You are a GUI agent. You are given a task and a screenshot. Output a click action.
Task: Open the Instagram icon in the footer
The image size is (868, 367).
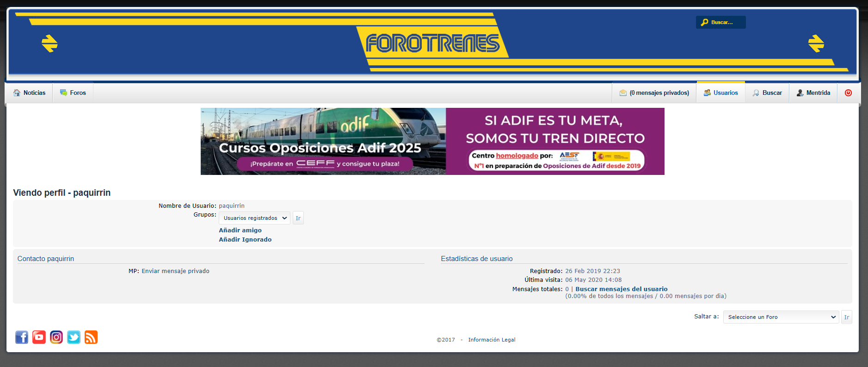coord(56,337)
